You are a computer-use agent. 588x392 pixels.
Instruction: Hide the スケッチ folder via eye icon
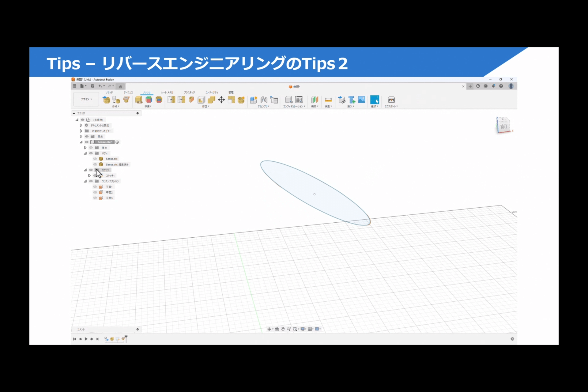click(91, 170)
